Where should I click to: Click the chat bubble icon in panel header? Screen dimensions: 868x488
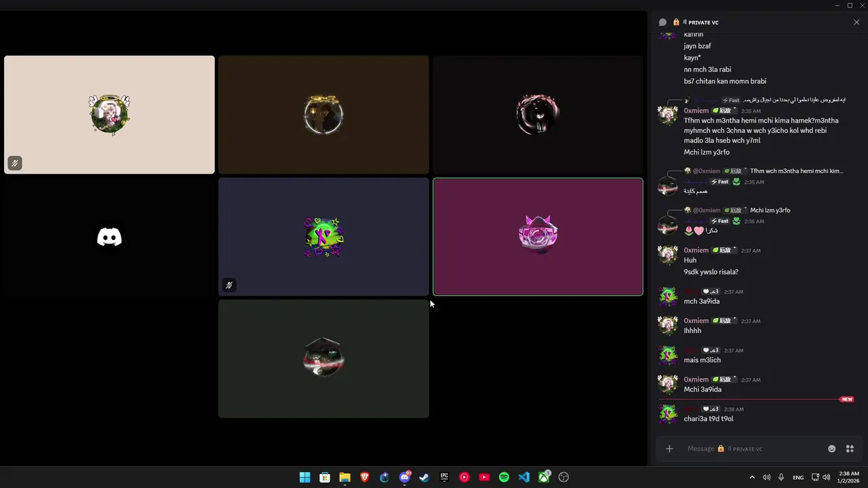[663, 22]
